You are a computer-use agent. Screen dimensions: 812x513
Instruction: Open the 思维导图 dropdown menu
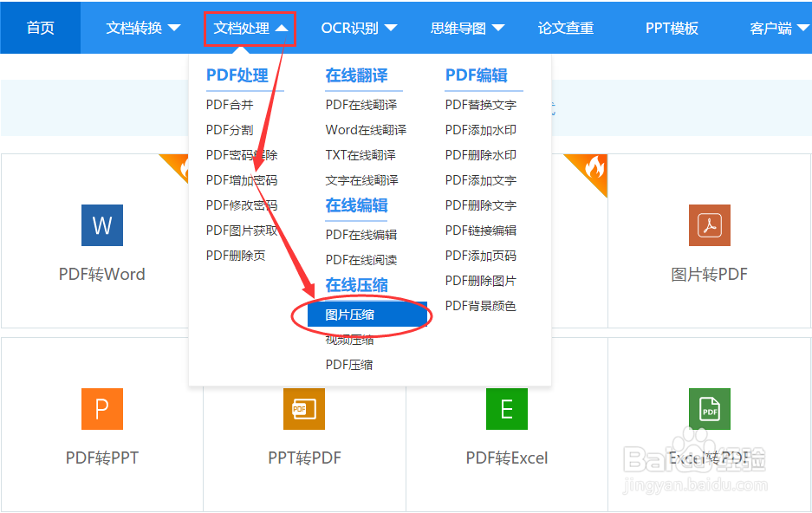(x=467, y=27)
